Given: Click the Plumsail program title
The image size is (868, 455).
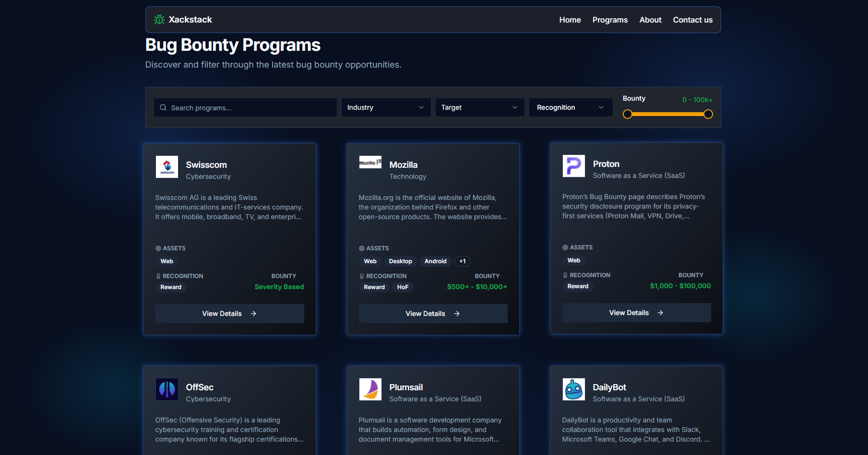Looking at the screenshot, I should coord(406,387).
